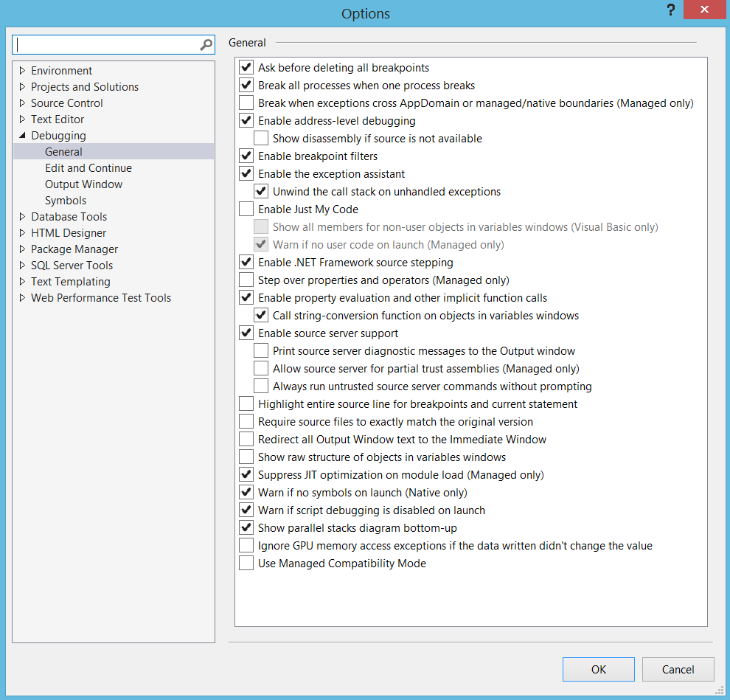Click the Help question mark icon
Viewport: 730px width, 700px height.
(x=670, y=10)
